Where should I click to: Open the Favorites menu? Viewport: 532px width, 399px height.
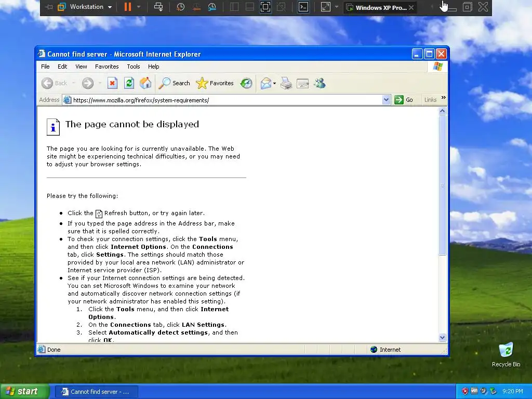click(107, 66)
